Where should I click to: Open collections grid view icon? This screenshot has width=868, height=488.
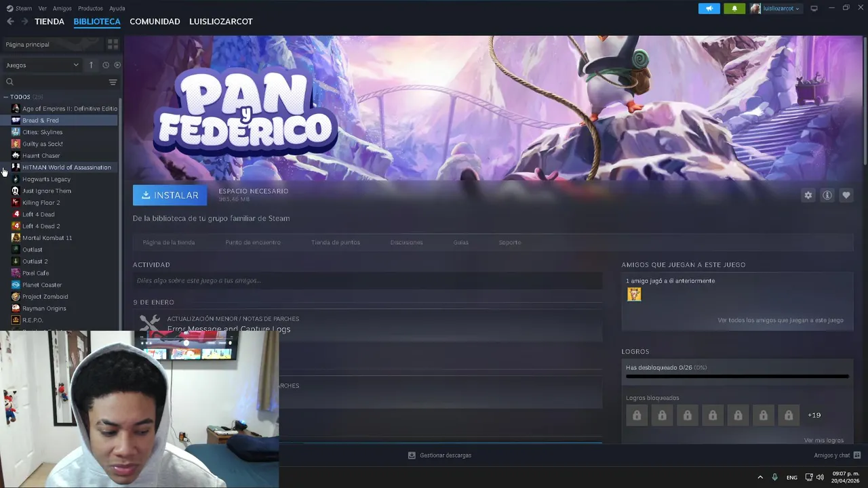pyautogui.click(x=113, y=44)
